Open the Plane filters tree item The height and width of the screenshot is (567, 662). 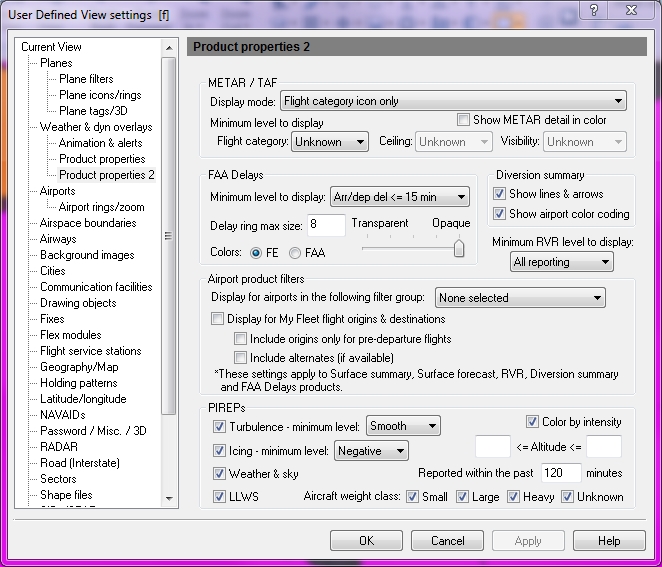86,79
